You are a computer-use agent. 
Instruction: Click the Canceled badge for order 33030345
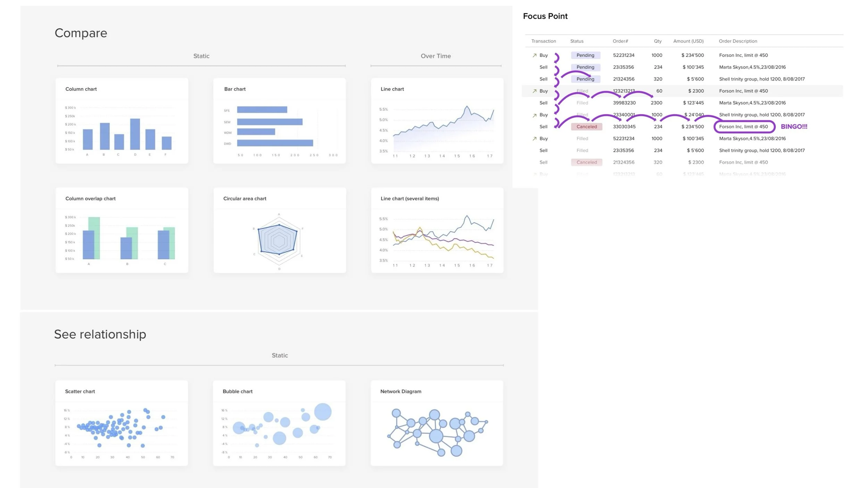point(586,127)
